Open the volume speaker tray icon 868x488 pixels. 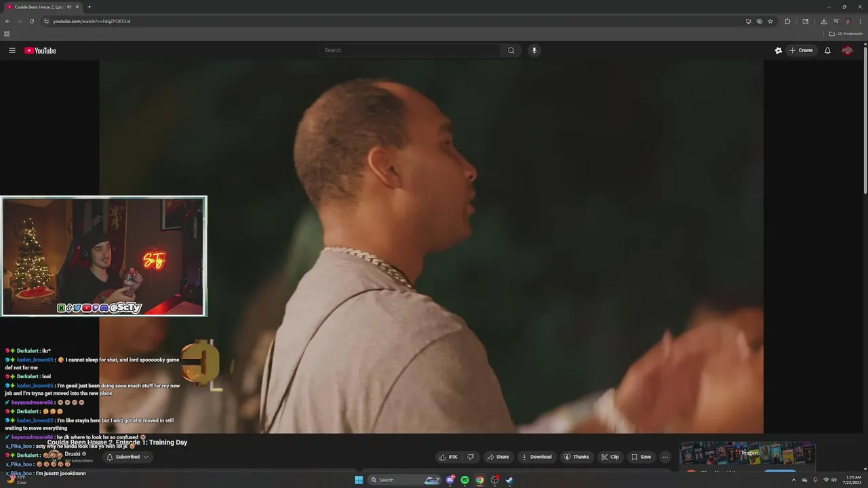click(834, 480)
